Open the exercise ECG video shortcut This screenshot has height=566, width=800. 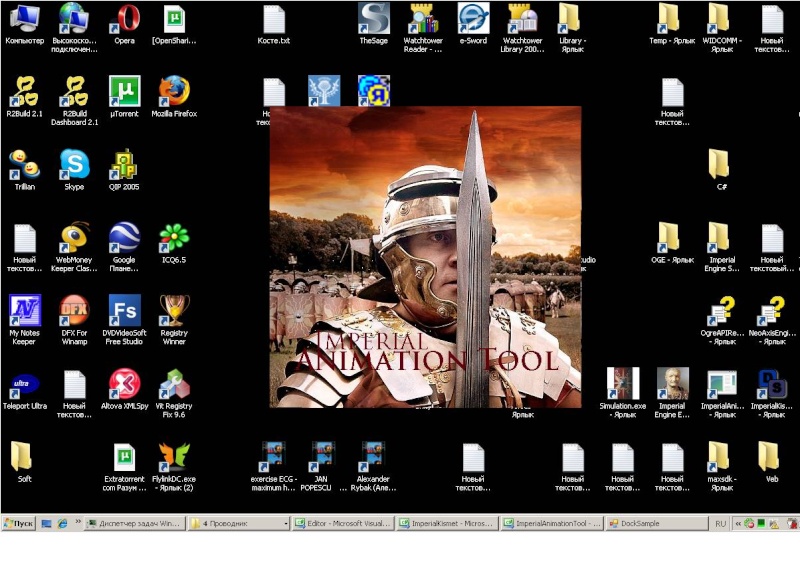pyautogui.click(x=273, y=466)
